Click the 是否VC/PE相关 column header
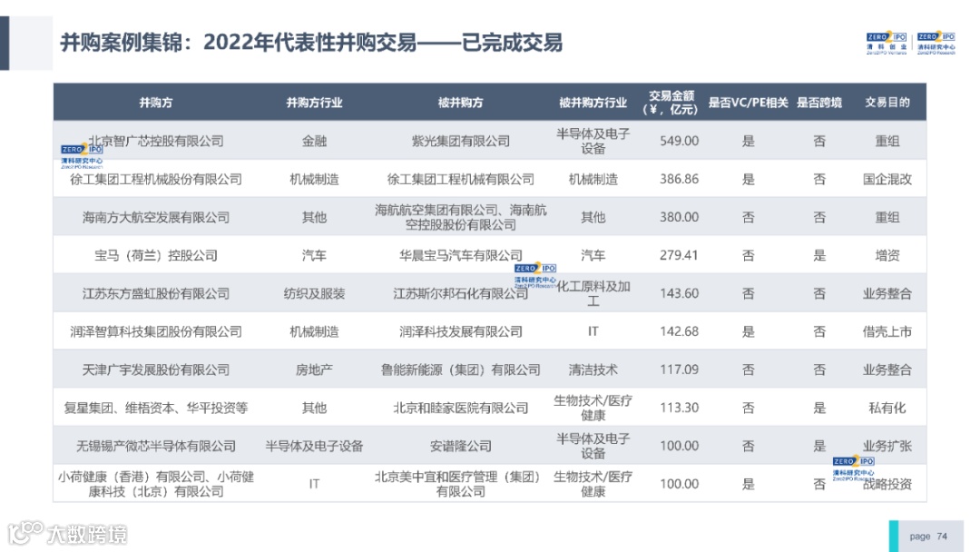 pos(748,103)
